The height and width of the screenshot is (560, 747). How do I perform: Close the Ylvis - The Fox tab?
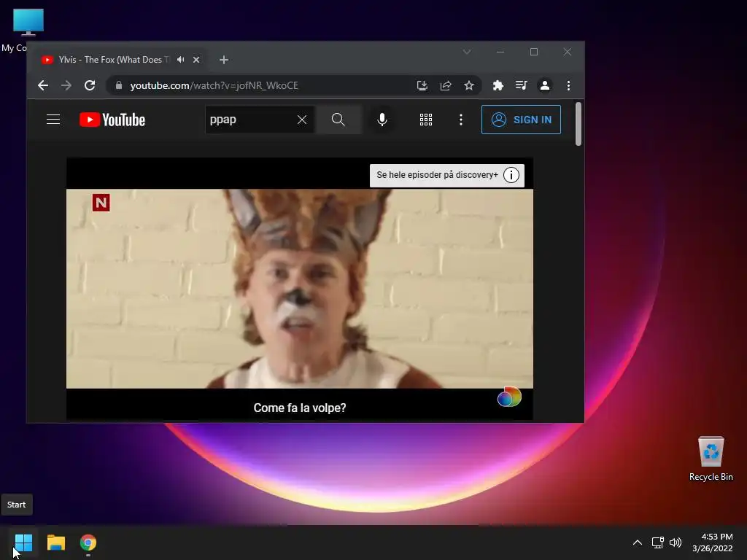coord(196,60)
